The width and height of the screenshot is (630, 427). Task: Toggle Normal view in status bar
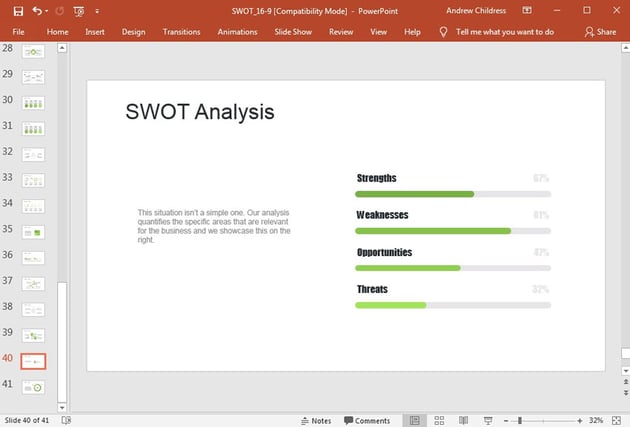pos(414,421)
